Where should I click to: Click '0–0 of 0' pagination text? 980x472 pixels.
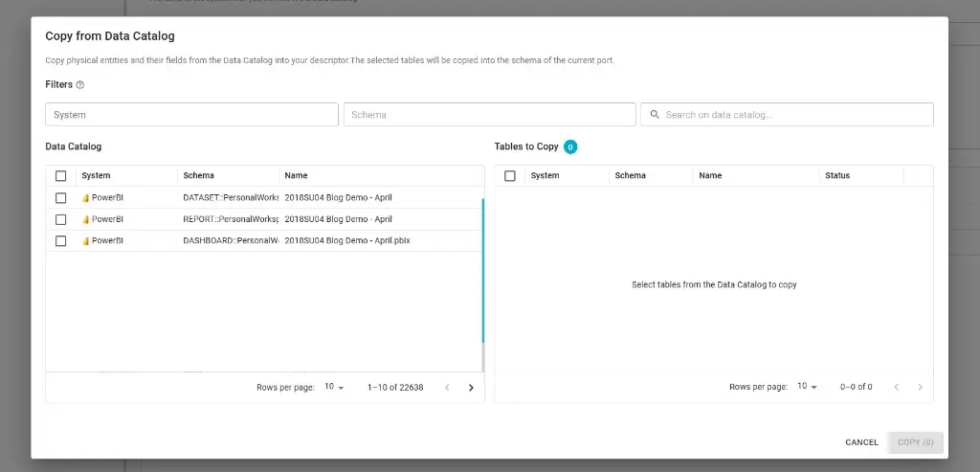pos(857,387)
